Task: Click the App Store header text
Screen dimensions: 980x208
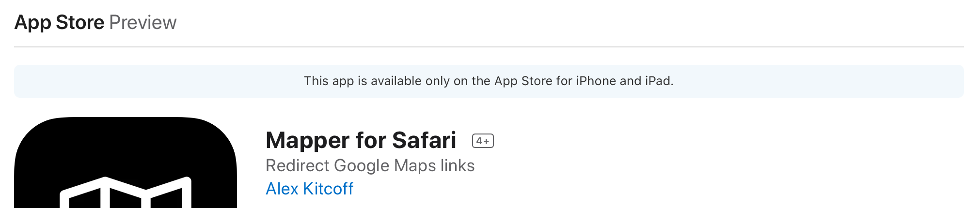Action: 59,22
